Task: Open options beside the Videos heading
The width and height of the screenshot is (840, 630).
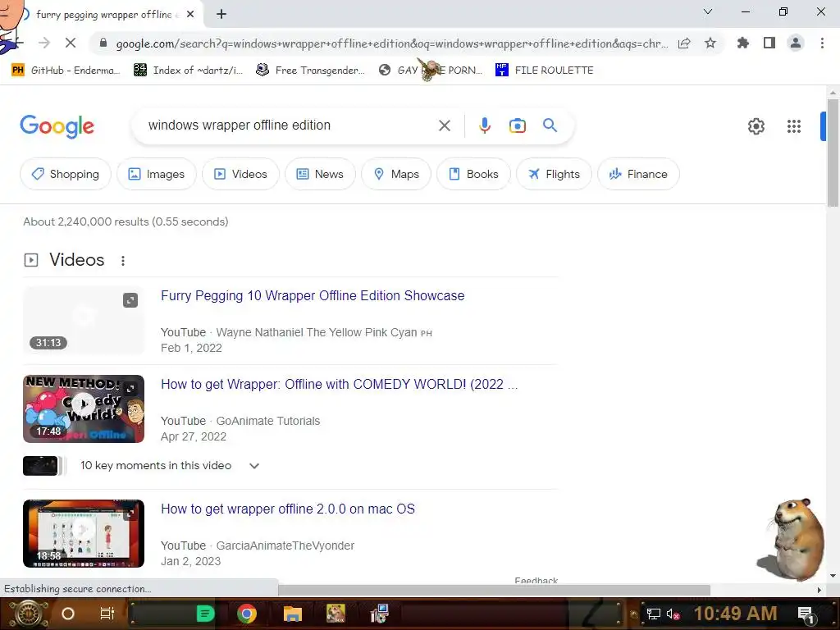Action: (x=123, y=260)
